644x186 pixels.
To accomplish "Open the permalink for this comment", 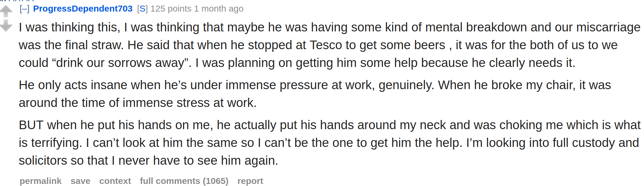I will tap(41, 181).
